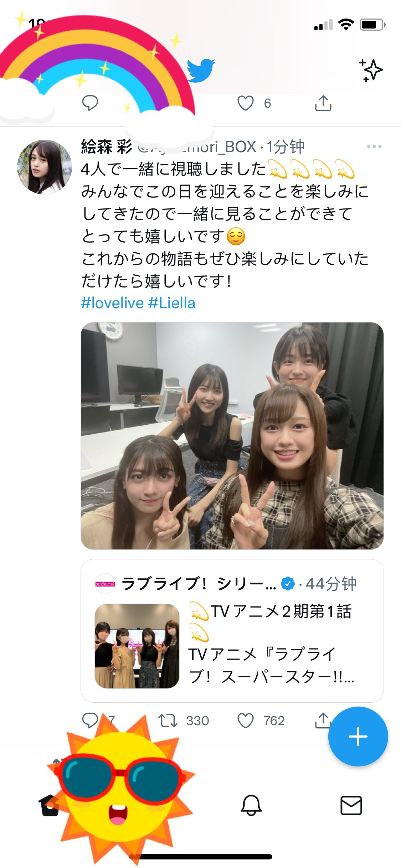Open the Notifications bell tab
Image resolution: width=401 pixels, height=868 pixels.
tap(251, 805)
